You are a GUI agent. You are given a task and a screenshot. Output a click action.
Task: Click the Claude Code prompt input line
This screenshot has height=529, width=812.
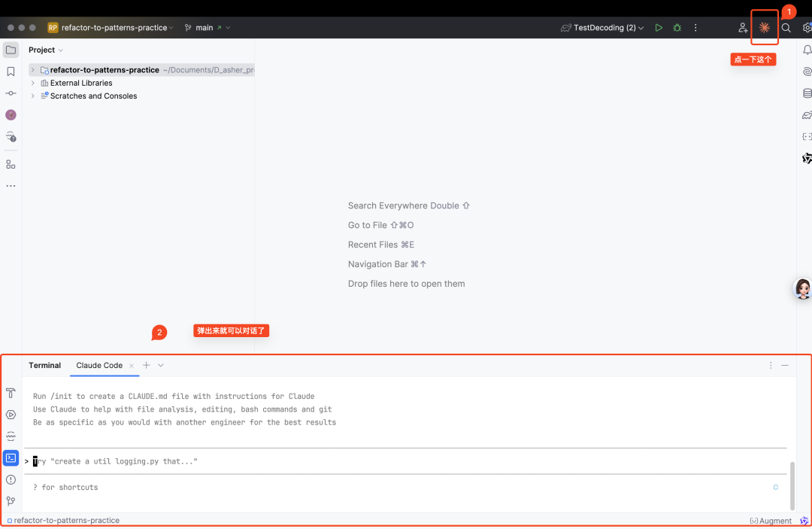point(405,461)
